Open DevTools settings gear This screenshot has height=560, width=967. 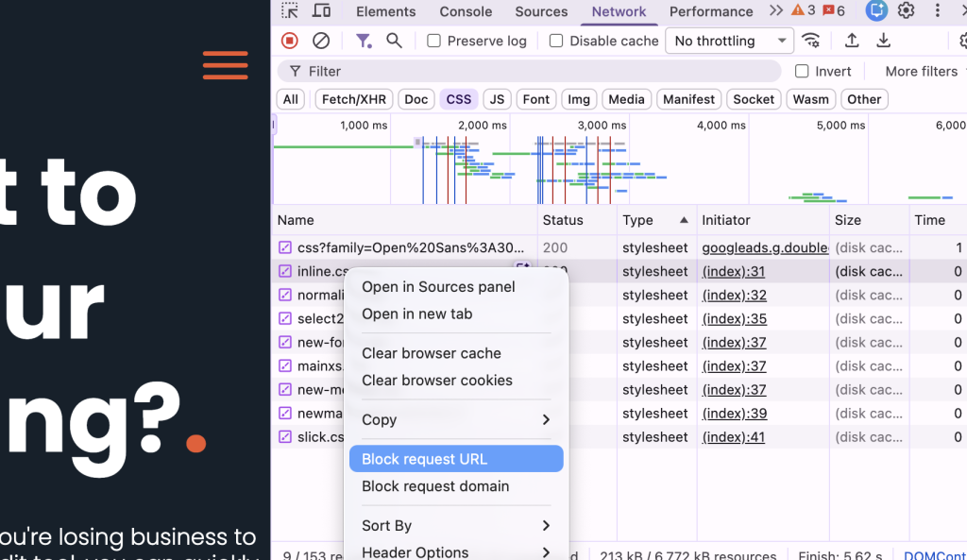pyautogui.click(x=904, y=11)
